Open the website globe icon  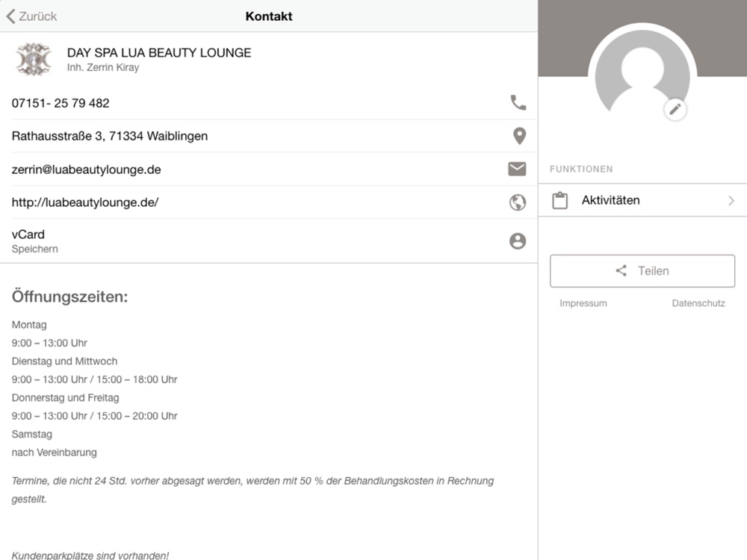click(x=518, y=202)
